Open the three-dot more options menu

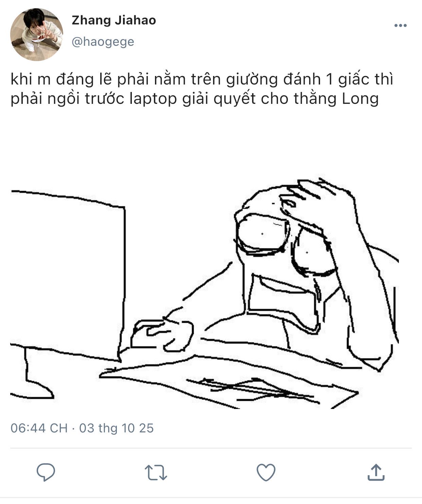(401, 25)
